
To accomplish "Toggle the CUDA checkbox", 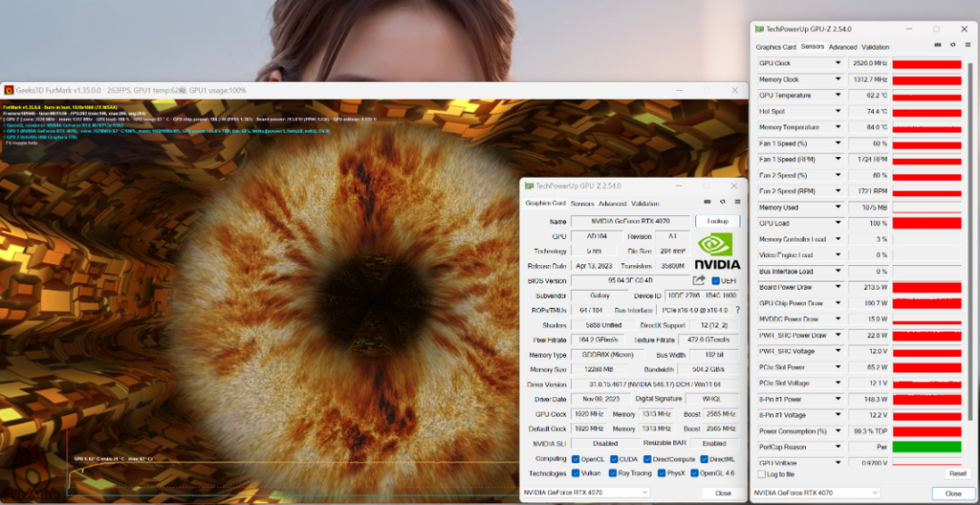I will (x=614, y=460).
